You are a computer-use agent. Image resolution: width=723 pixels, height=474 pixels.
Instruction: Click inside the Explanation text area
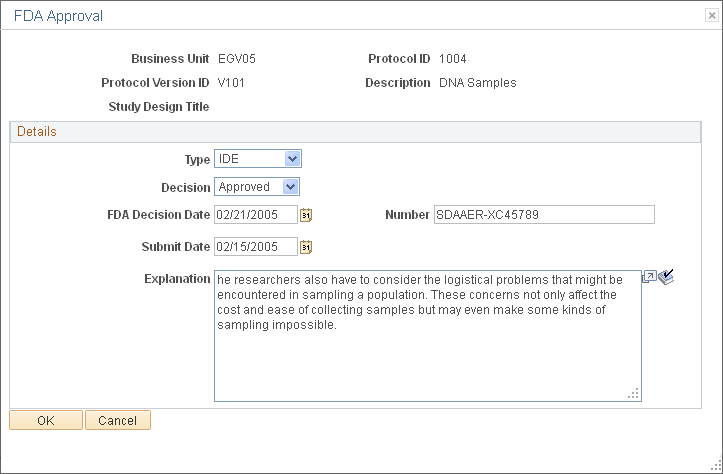coord(428,336)
